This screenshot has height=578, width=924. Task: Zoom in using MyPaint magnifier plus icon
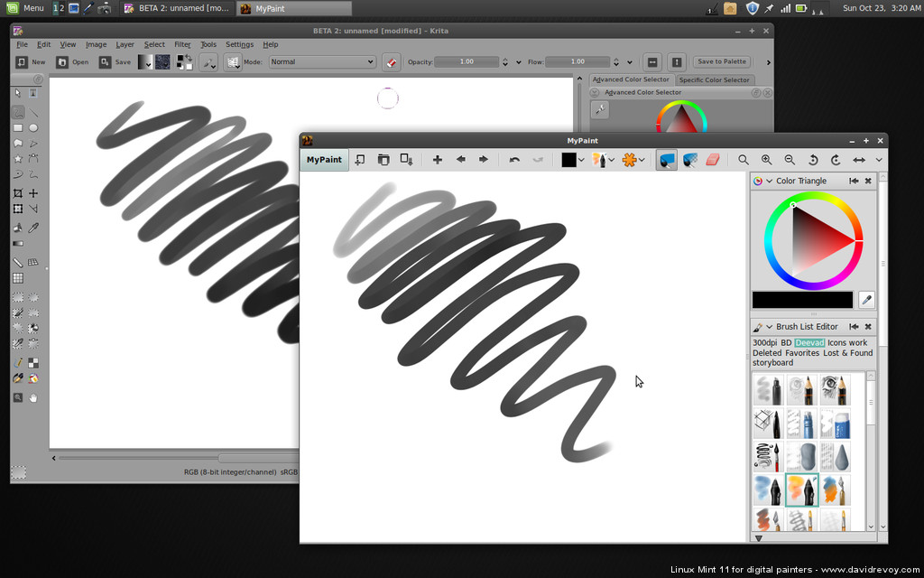(x=767, y=160)
